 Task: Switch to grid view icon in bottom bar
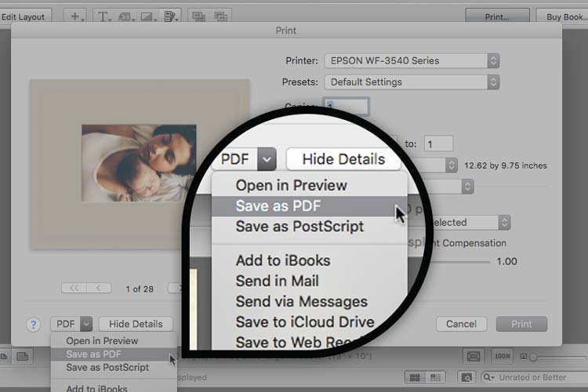tap(414, 378)
